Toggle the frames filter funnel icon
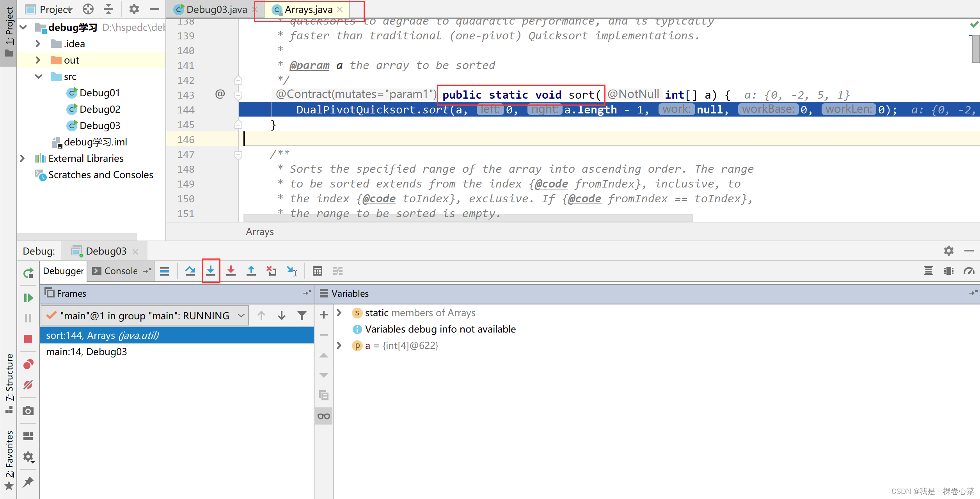 302,315
